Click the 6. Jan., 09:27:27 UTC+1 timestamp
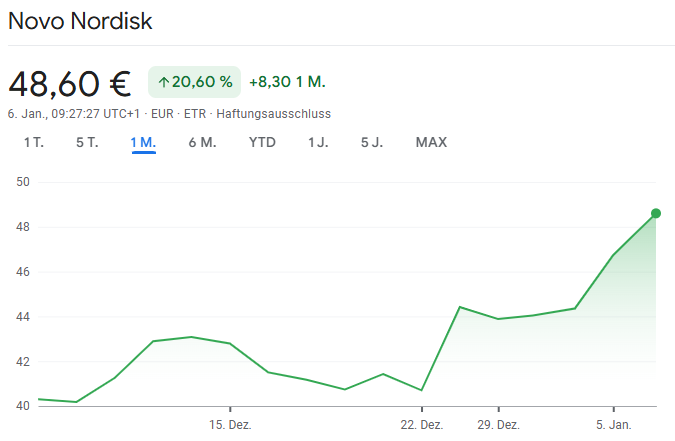The height and width of the screenshot is (441, 675). coord(74,114)
